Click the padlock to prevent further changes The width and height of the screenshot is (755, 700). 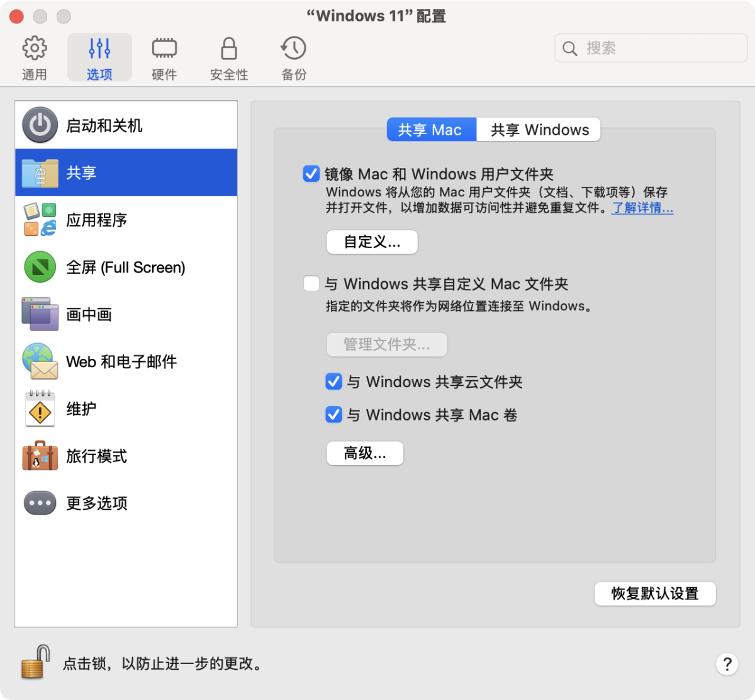click(x=35, y=662)
